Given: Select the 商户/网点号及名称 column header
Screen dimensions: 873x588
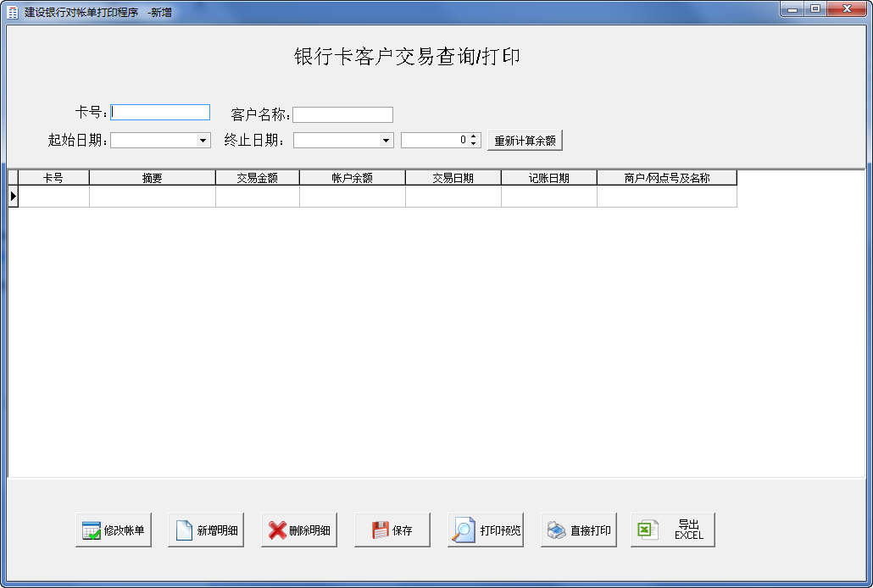Looking at the screenshot, I should point(667,178).
